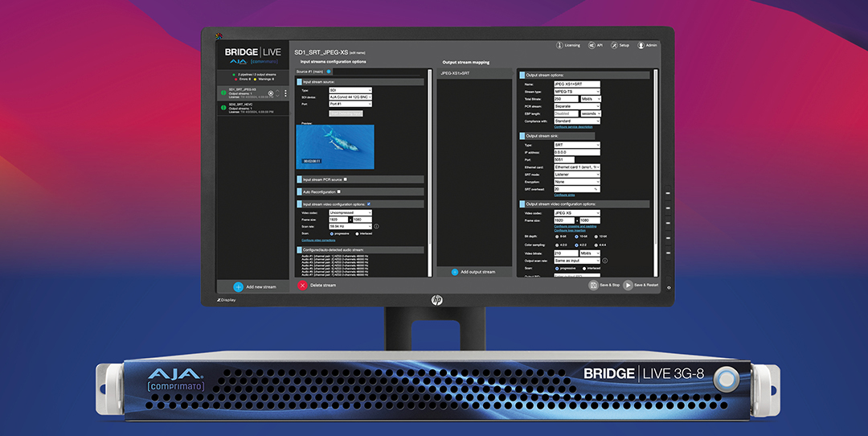This screenshot has width=868, height=436.
Task: Click Configure logo insertion link
Action: (570, 230)
